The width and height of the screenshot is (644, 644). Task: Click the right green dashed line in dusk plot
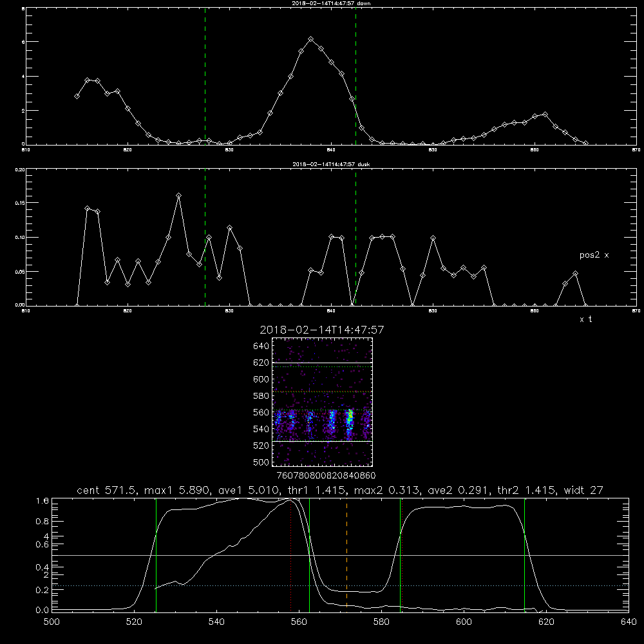pos(355,238)
